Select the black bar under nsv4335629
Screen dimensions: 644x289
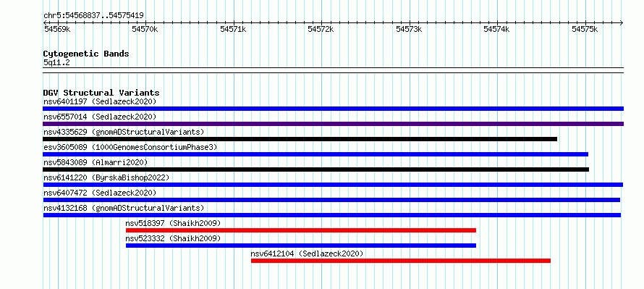tap(300, 139)
